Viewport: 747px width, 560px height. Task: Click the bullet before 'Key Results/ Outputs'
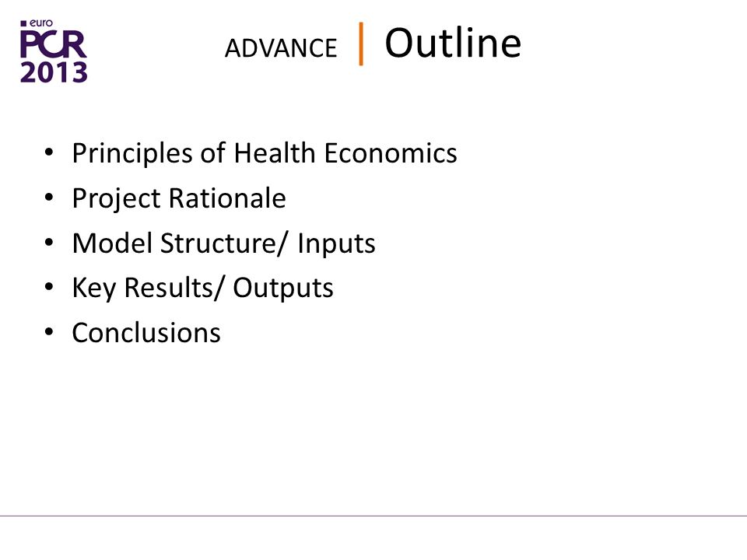[x=48, y=287]
